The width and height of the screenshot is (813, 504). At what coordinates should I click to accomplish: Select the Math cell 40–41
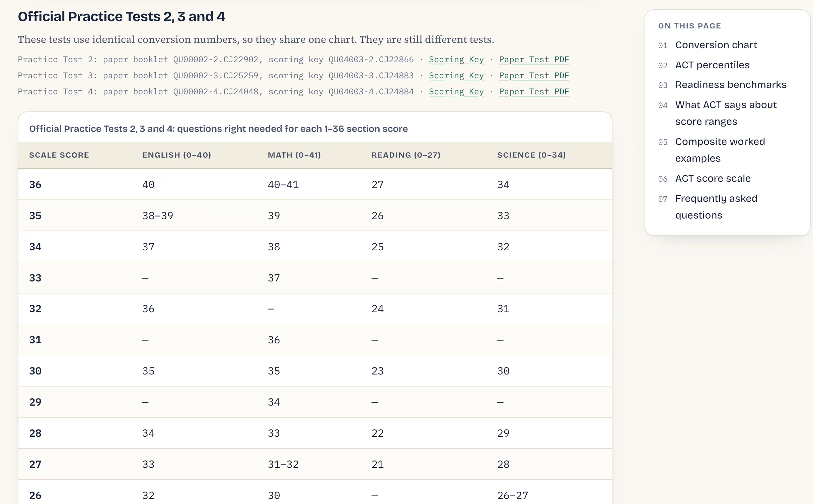(x=283, y=184)
